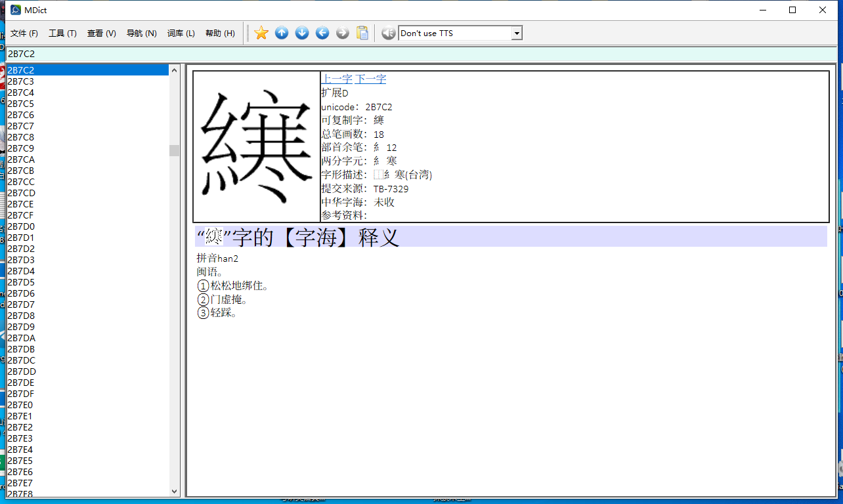Open the 帮助 (H) menu
The width and height of the screenshot is (843, 504).
pyautogui.click(x=220, y=33)
